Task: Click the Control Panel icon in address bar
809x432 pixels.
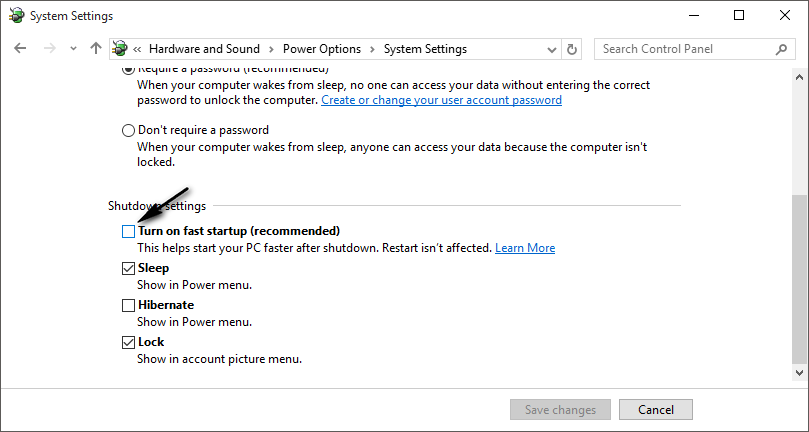Action: [121, 48]
